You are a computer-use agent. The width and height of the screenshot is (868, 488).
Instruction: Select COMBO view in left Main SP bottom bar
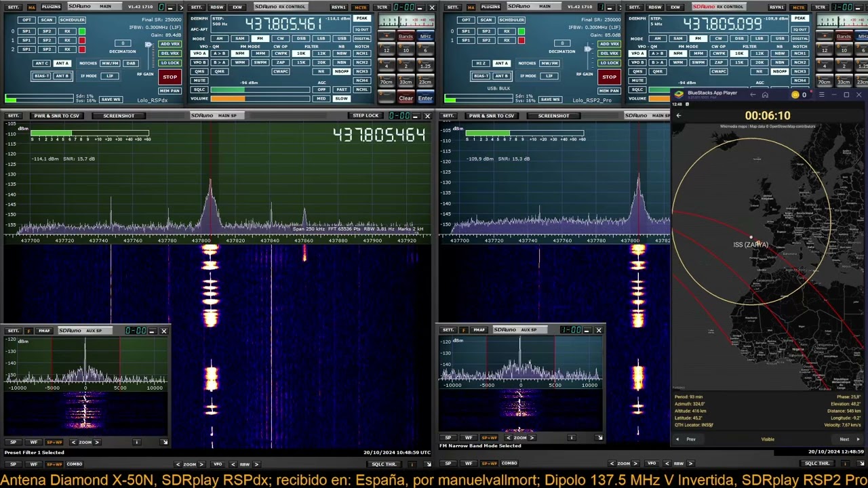point(74,464)
